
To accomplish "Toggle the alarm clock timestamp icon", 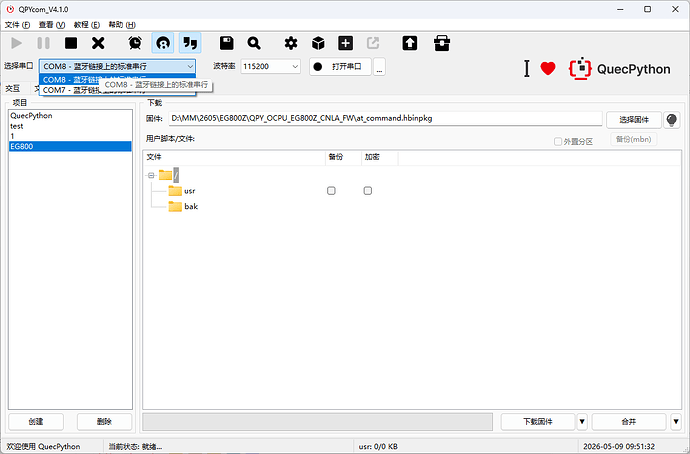I will click(x=135, y=43).
